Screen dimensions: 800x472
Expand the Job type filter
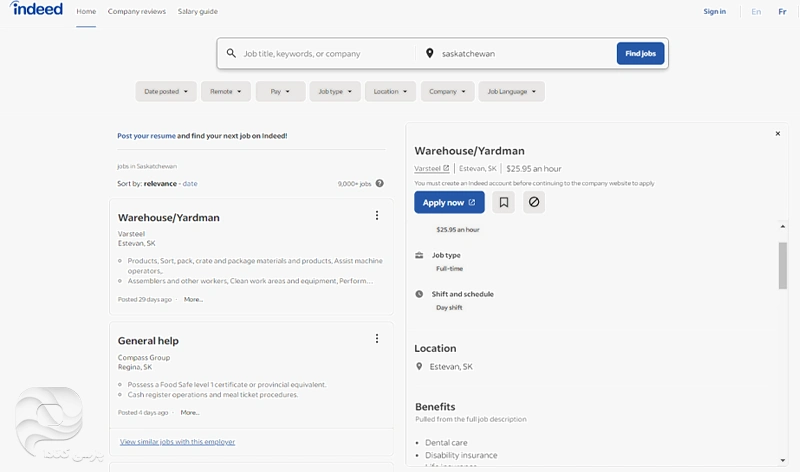[335, 92]
